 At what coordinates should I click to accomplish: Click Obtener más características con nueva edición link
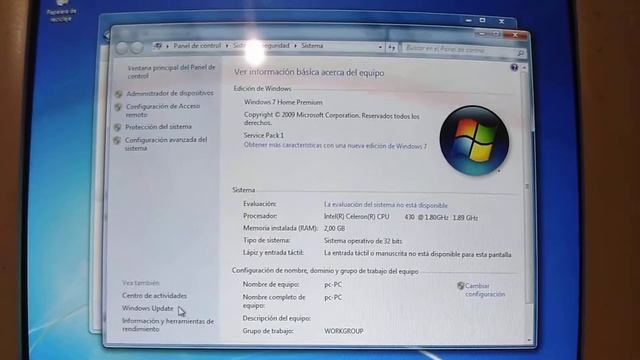click(335, 145)
